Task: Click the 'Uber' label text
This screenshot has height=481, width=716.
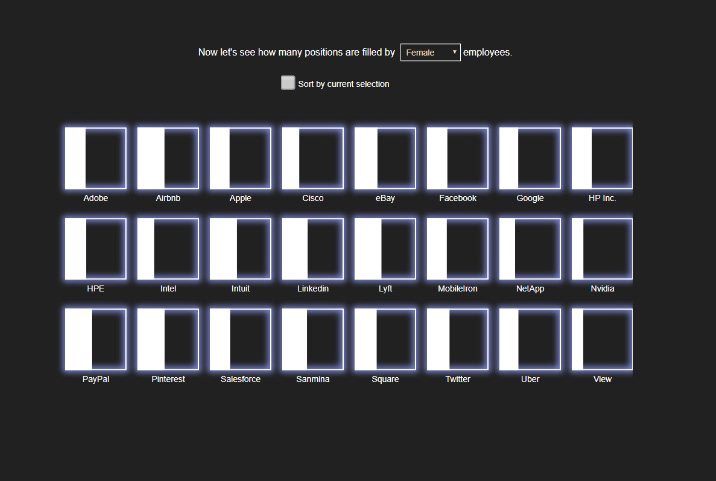Action: coord(530,379)
